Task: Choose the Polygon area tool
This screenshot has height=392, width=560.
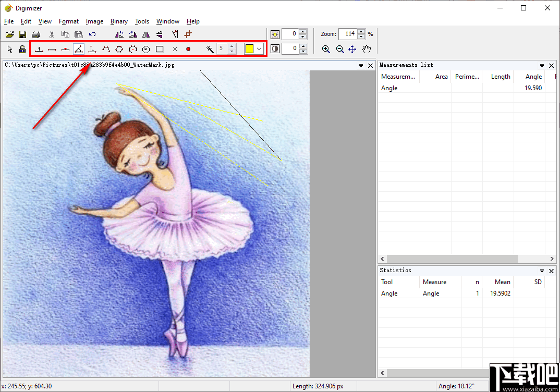Action: [x=119, y=49]
